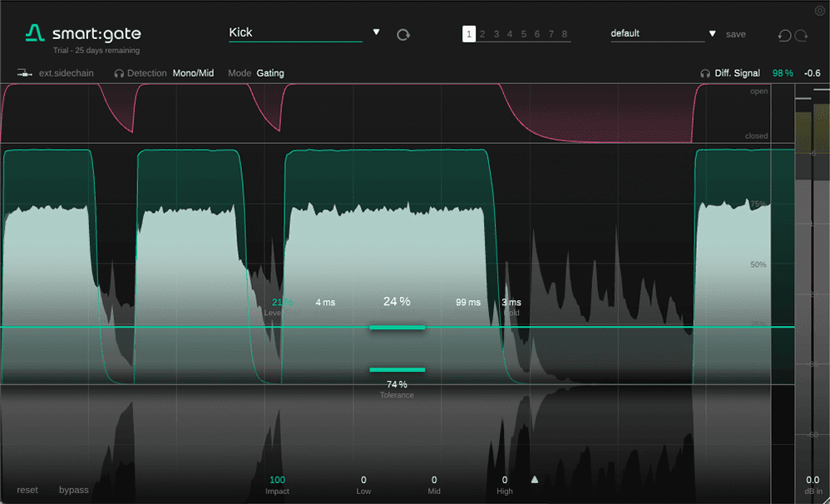Open the default preset dropdown arrow
This screenshot has height=504, width=830.
pos(713,33)
